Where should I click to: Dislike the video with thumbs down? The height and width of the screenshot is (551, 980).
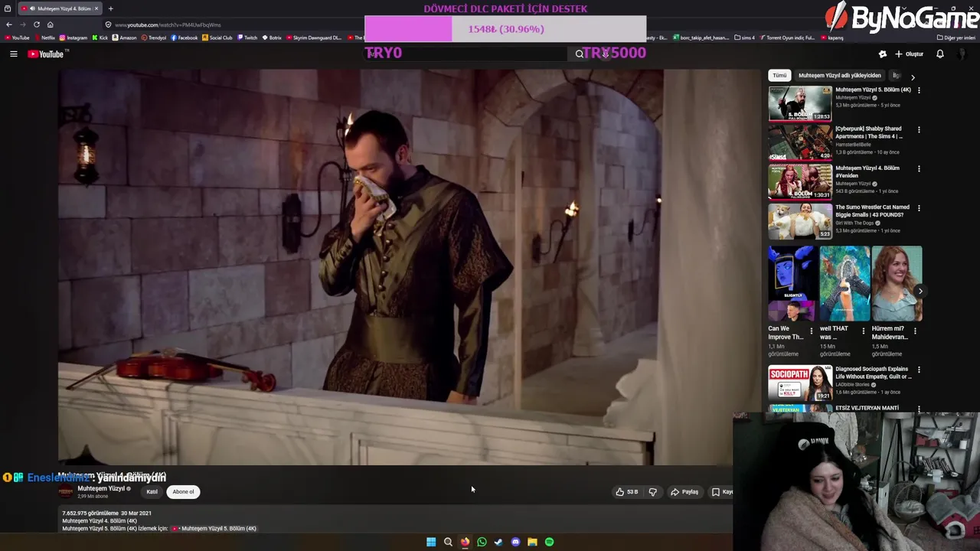(x=652, y=492)
